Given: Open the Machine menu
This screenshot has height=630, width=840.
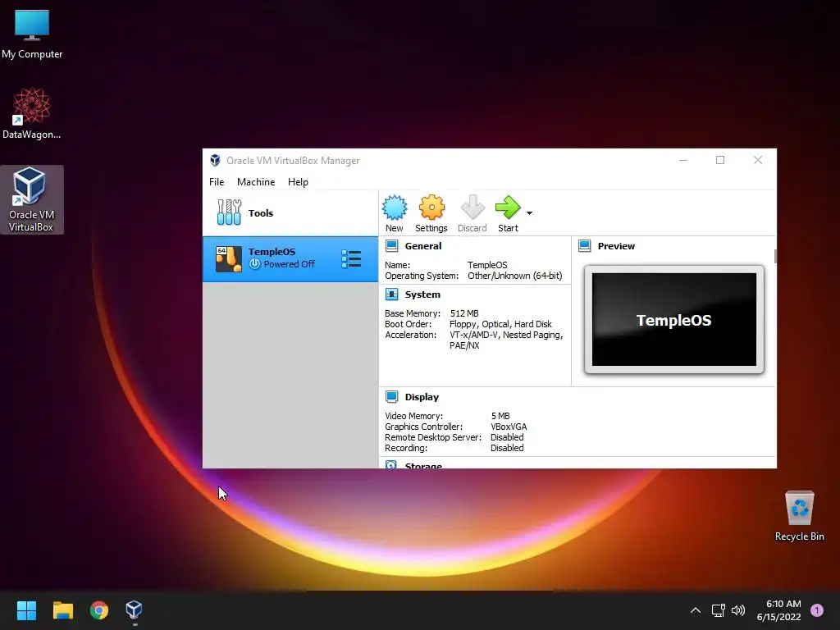Looking at the screenshot, I should (x=256, y=182).
